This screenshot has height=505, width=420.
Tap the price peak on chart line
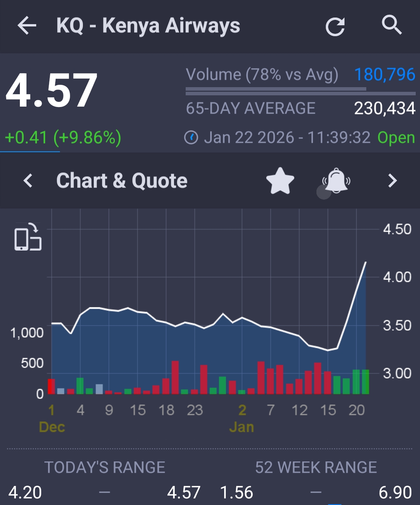366,263
